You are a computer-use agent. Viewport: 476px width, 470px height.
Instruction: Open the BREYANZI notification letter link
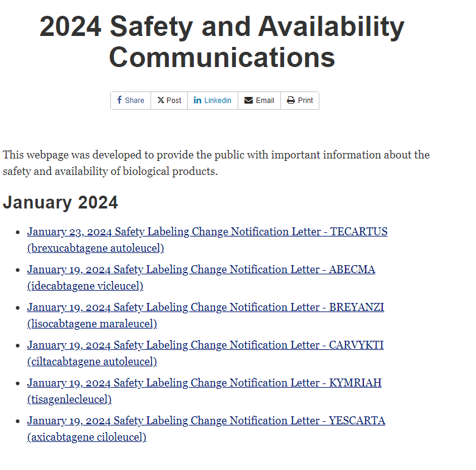[205, 307]
